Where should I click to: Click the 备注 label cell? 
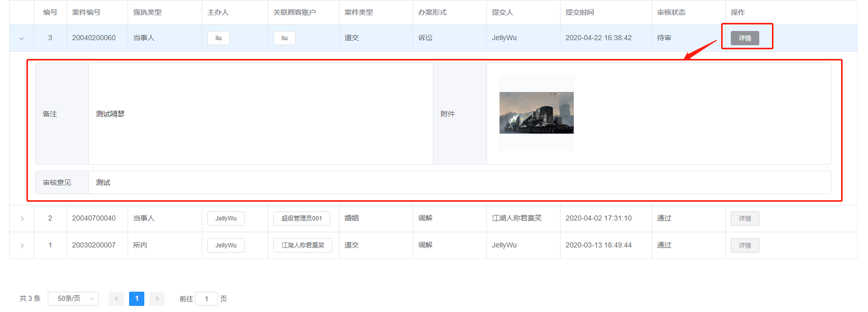(62, 113)
